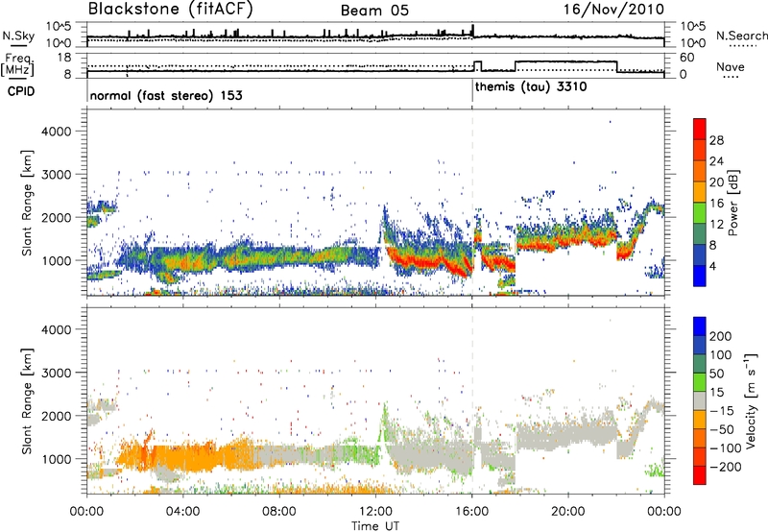Click the "24" Power colorbar tick

(x=716, y=161)
